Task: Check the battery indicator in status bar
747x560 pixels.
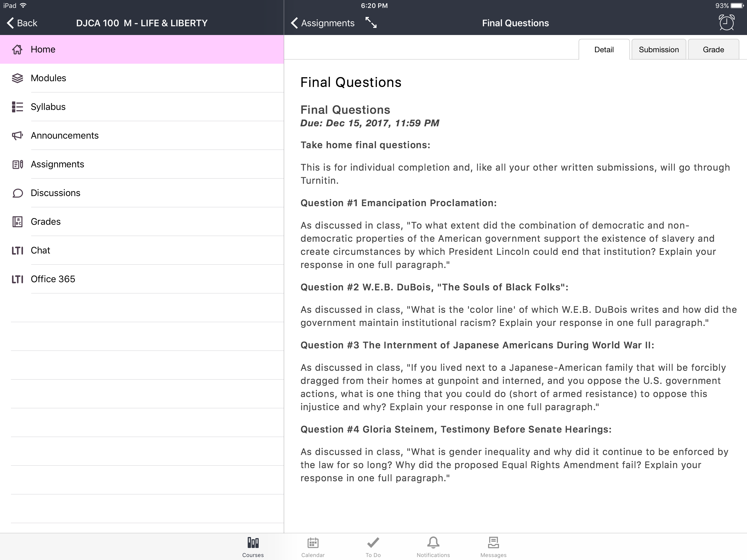Action: 737,5
